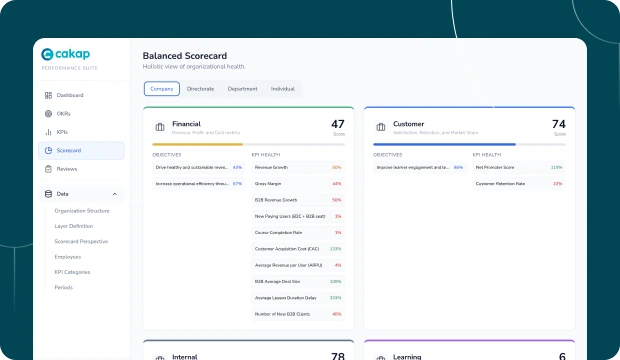Open Dashboard via its grid icon
The height and width of the screenshot is (360, 620).
(x=48, y=95)
